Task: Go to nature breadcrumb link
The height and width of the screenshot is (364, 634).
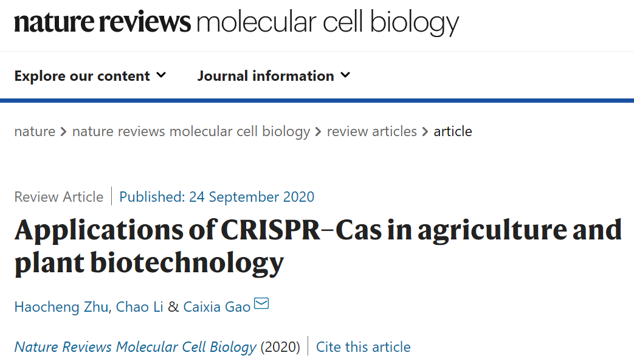Action: tap(35, 131)
